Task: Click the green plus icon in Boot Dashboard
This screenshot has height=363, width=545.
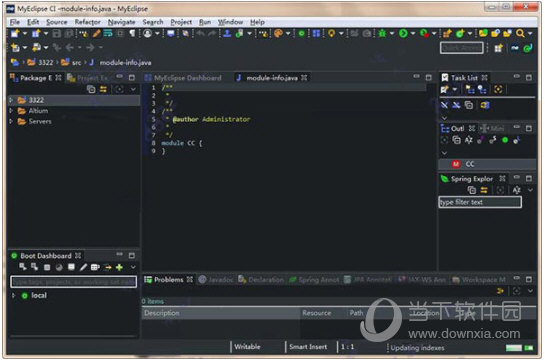Action: coord(119,267)
